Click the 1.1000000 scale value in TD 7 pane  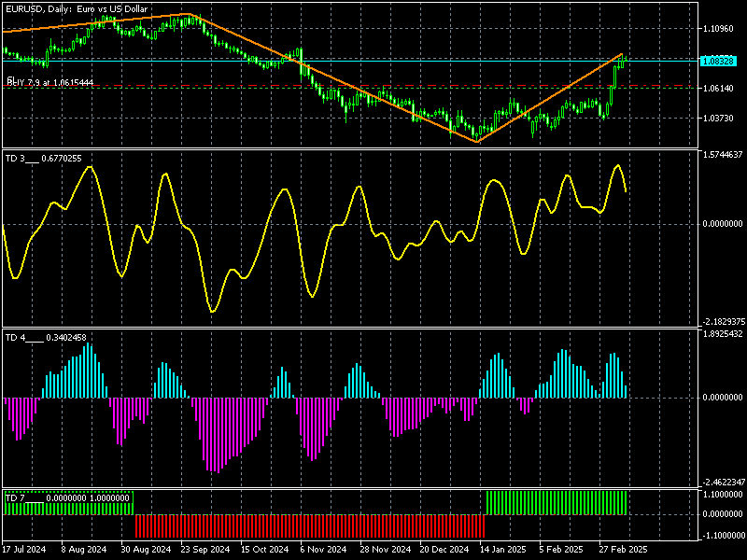click(723, 495)
